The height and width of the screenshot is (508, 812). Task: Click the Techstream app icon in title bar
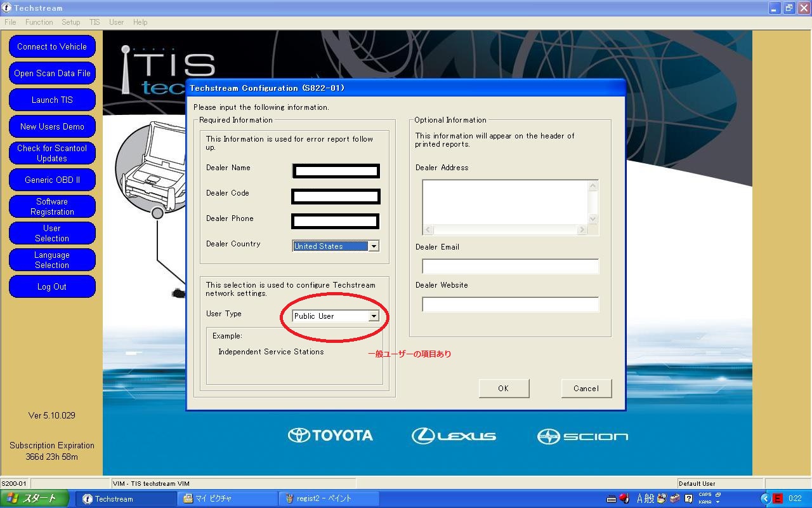pos(7,8)
